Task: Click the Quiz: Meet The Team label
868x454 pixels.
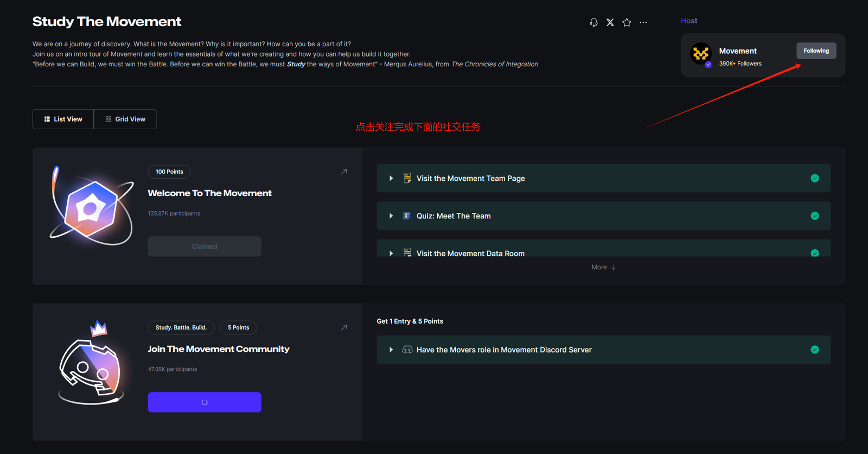Action: (454, 216)
